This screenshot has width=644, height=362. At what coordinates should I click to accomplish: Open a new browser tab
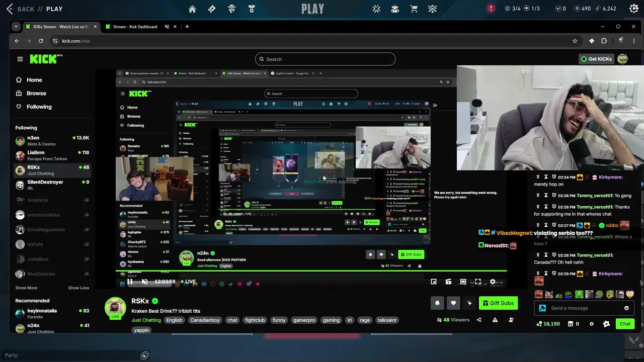coord(187,27)
